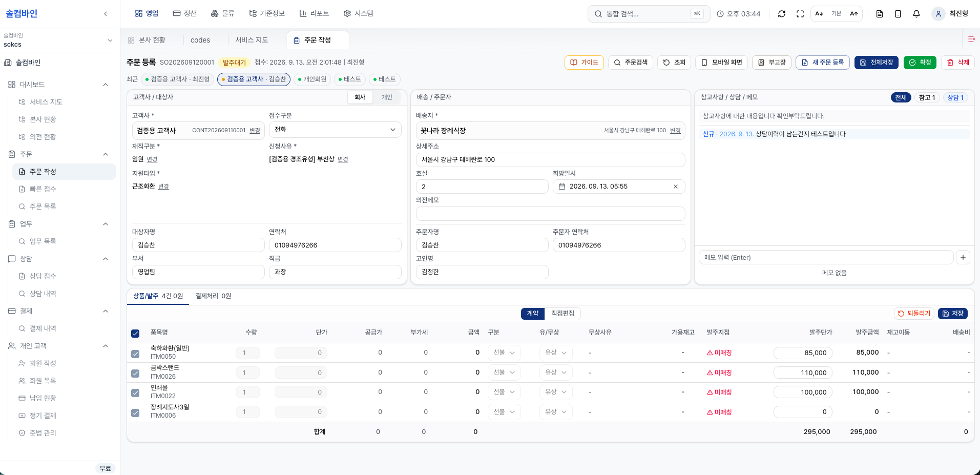The height and width of the screenshot is (475, 980).
Task: Switch customer type to 개인
Action: point(387,97)
